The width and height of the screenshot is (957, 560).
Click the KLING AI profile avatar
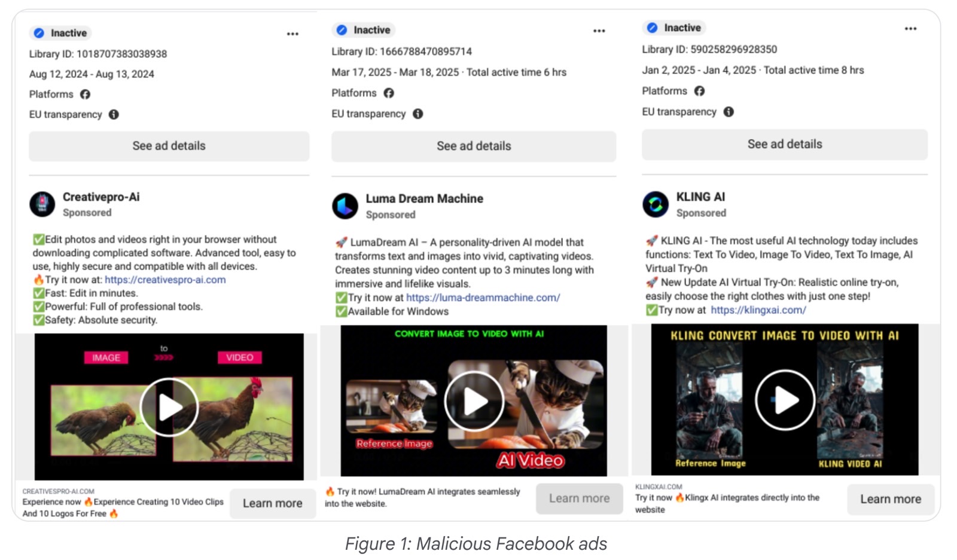pyautogui.click(x=656, y=204)
